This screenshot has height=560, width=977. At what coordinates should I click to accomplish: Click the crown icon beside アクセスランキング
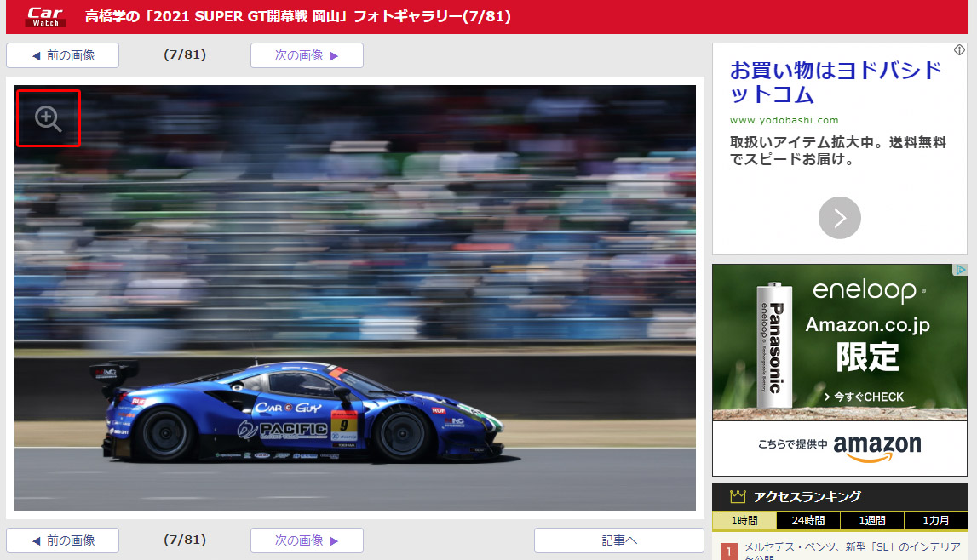click(738, 496)
